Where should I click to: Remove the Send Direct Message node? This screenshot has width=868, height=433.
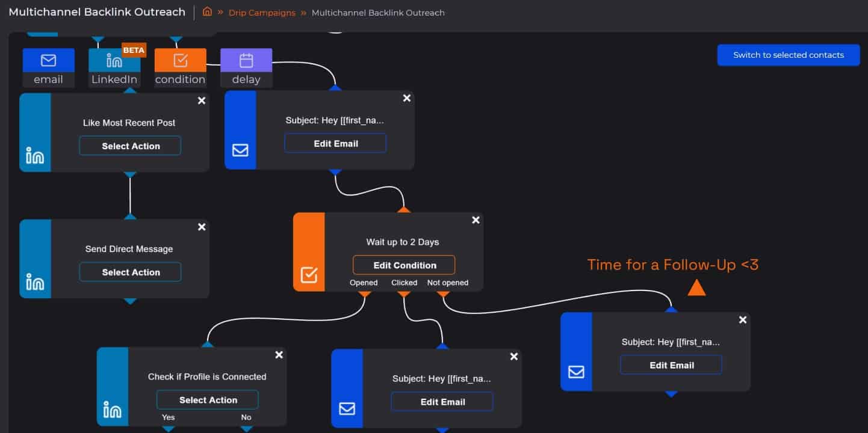pyautogui.click(x=202, y=227)
